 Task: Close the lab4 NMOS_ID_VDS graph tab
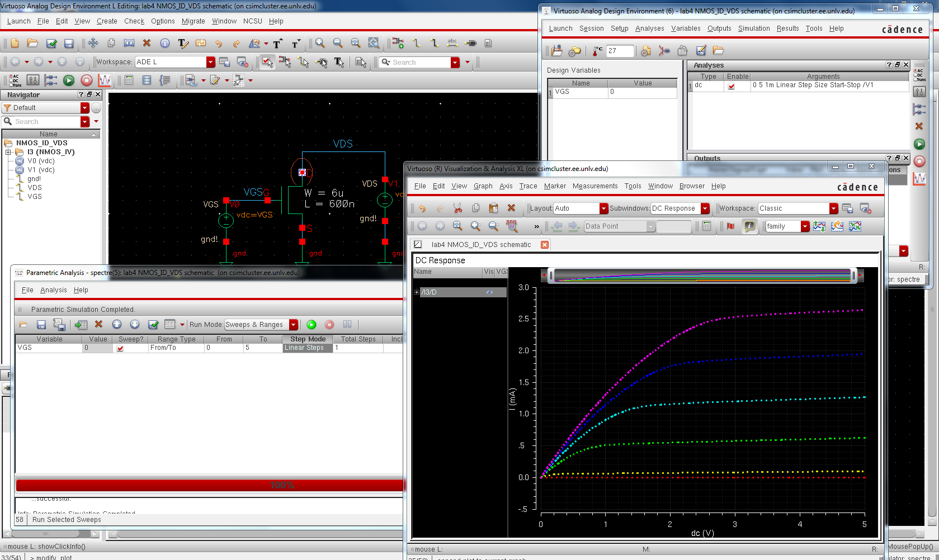[x=545, y=245]
